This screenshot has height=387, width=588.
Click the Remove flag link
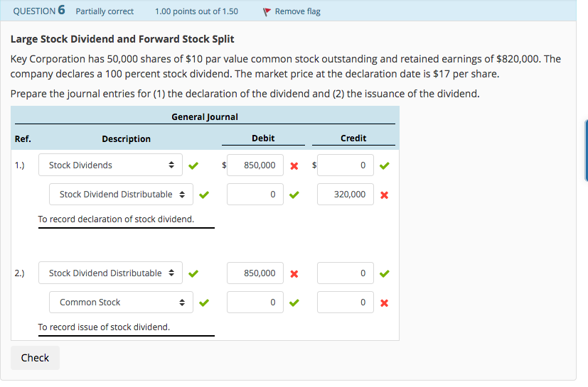pos(297,11)
